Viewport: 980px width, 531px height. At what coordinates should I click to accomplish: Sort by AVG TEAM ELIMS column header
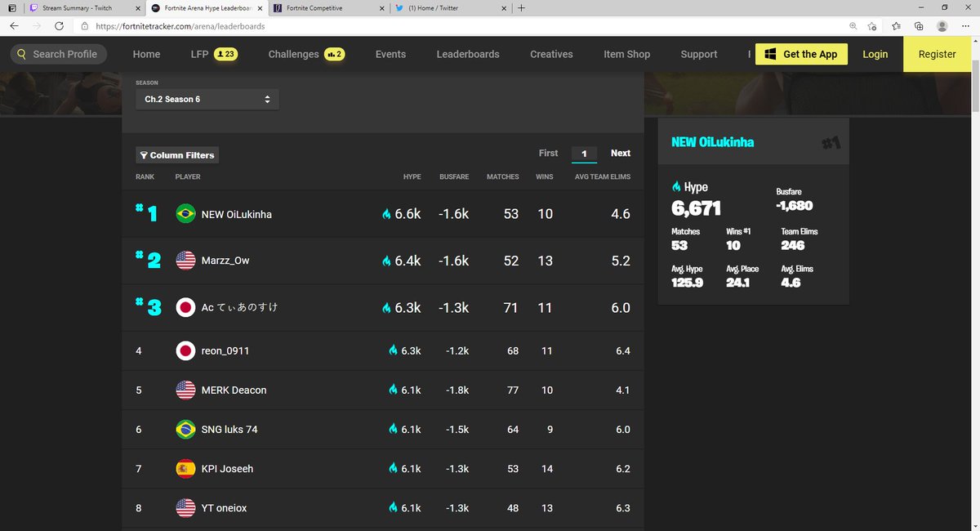click(602, 176)
